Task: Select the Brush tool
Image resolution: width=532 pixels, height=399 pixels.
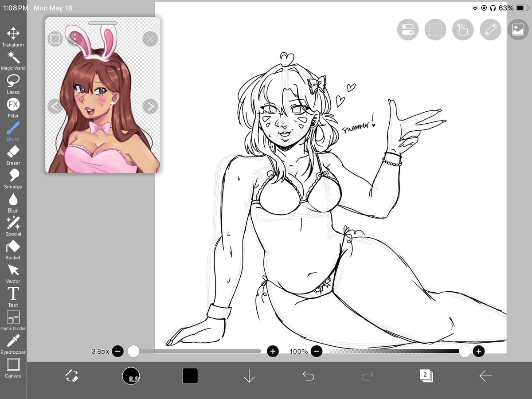Action: pos(13,132)
